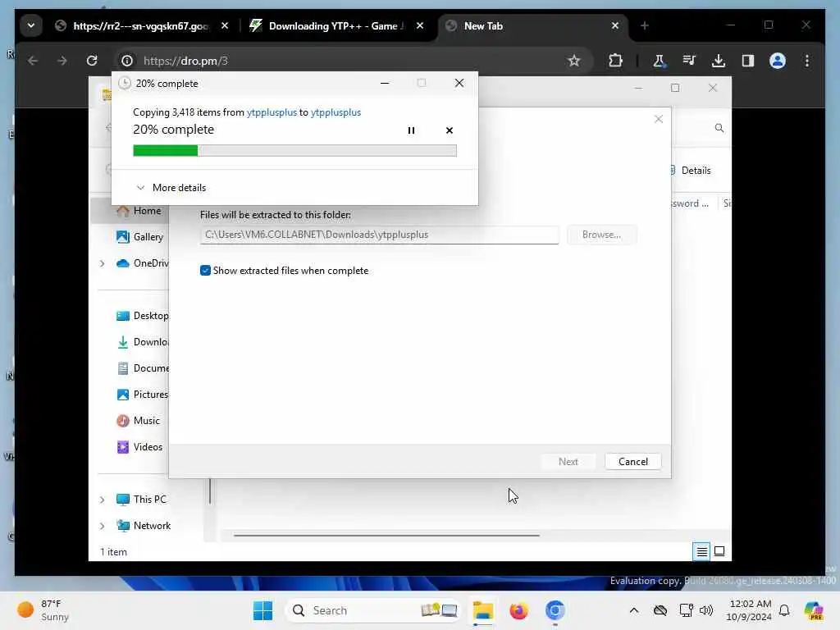Click the File Explorer search icon
This screenshot has width=840, height=630.
point(719,127)
